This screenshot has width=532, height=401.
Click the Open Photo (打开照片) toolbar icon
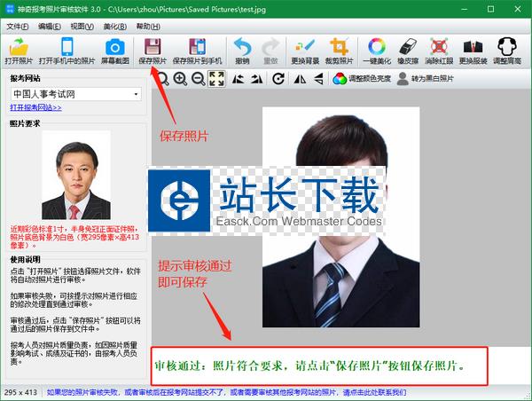[x=20, y=51]
